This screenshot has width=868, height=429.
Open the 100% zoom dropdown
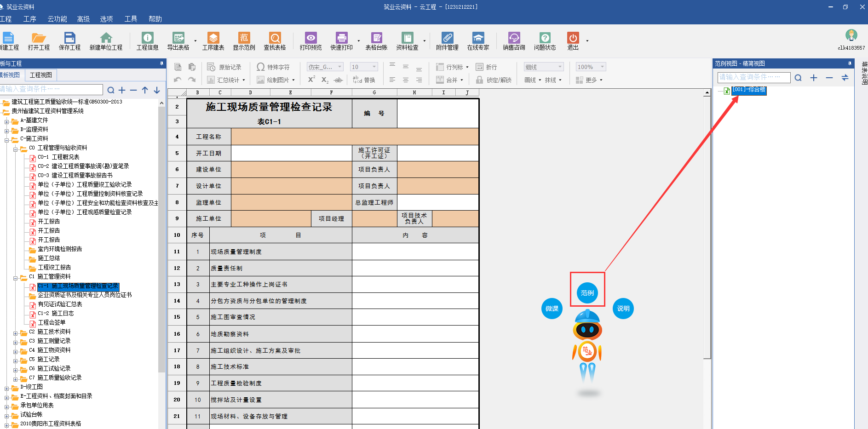(602, 67)
